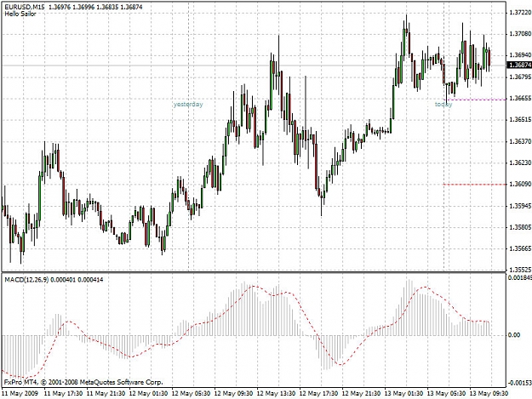Click time axis label '13 May 01:30'
This screenshot has height=399, width=532.
[403, 394]
